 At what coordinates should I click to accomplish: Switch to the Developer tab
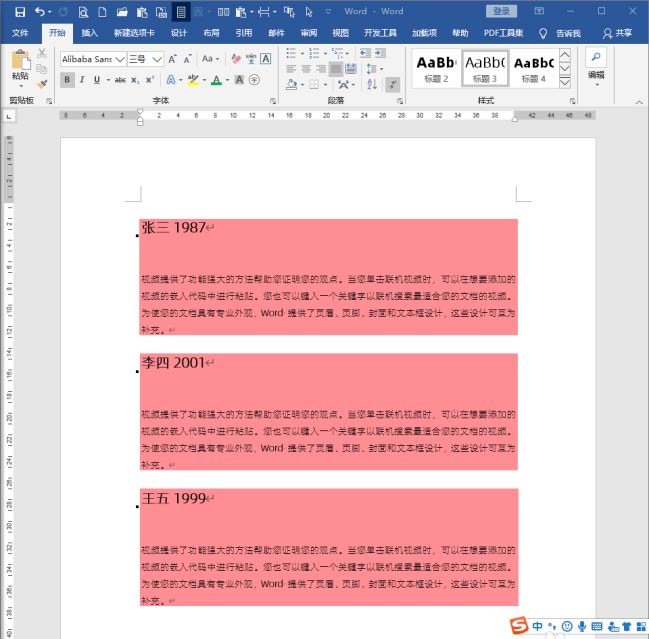point(380,33)
